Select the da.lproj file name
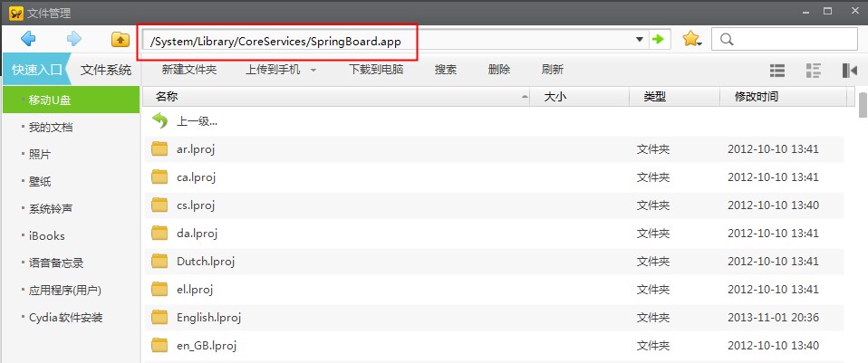 [x=198, y=234]
